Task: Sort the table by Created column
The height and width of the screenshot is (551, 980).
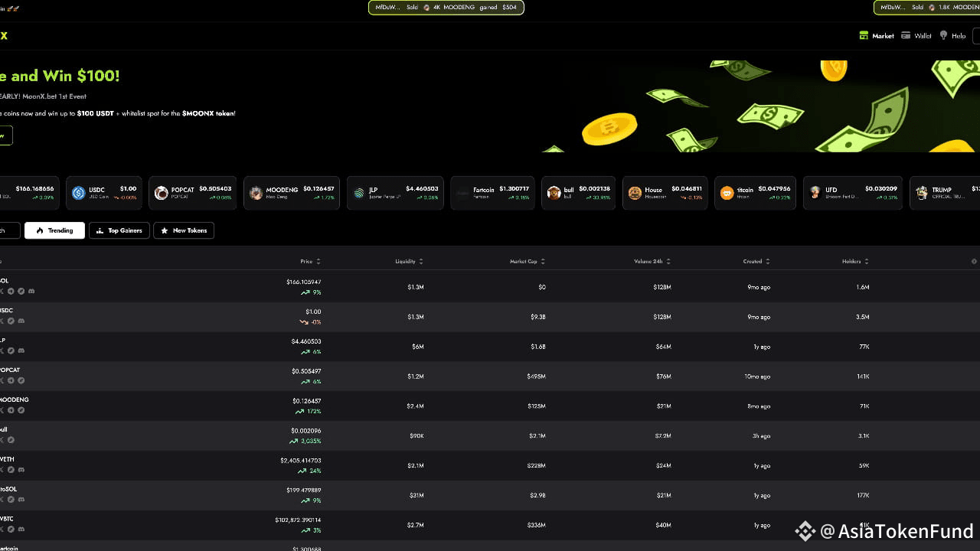Action: tap(756, 261)
